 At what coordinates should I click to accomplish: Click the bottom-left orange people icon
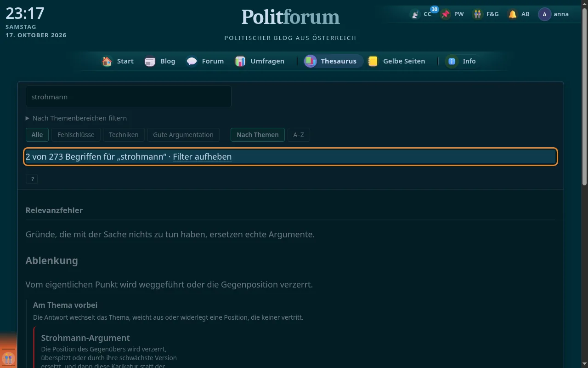coord(8,358)
